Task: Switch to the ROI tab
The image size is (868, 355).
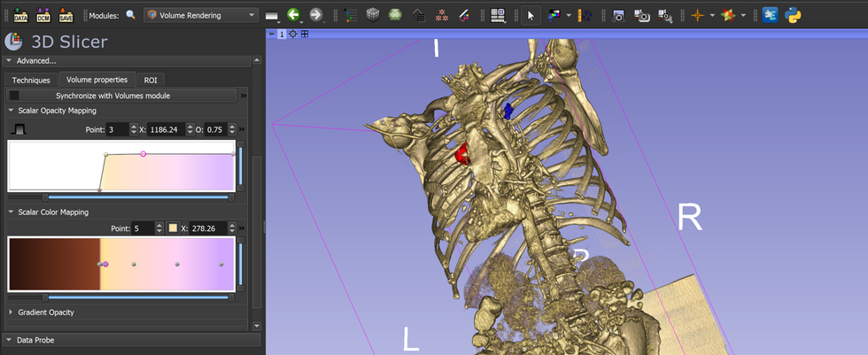Action: 151,81
